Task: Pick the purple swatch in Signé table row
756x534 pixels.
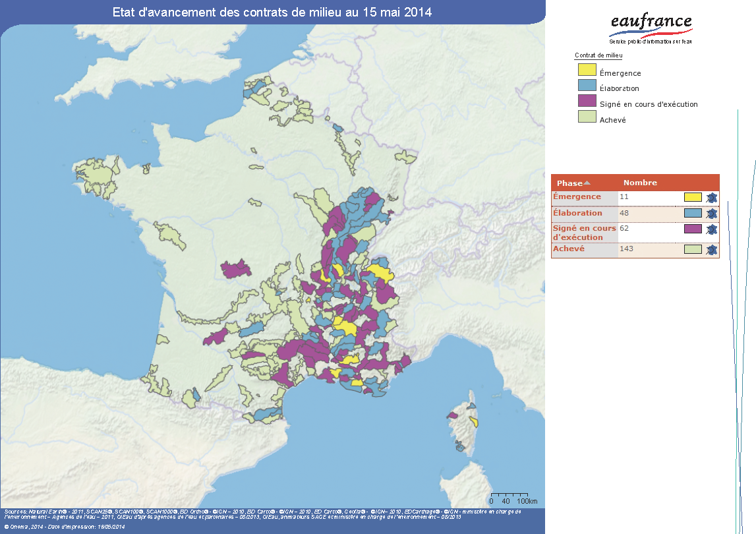Action: (693, 229)
